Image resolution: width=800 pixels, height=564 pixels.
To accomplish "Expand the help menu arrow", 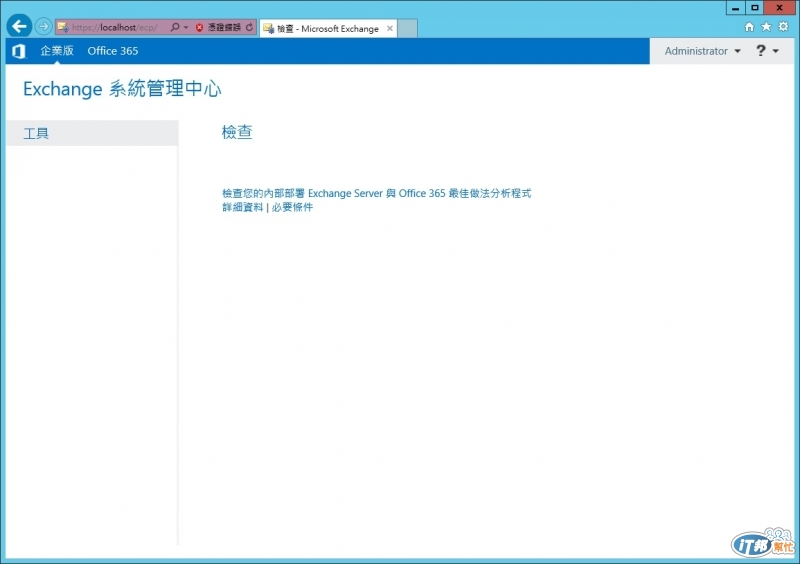I will tap(776, 51).
